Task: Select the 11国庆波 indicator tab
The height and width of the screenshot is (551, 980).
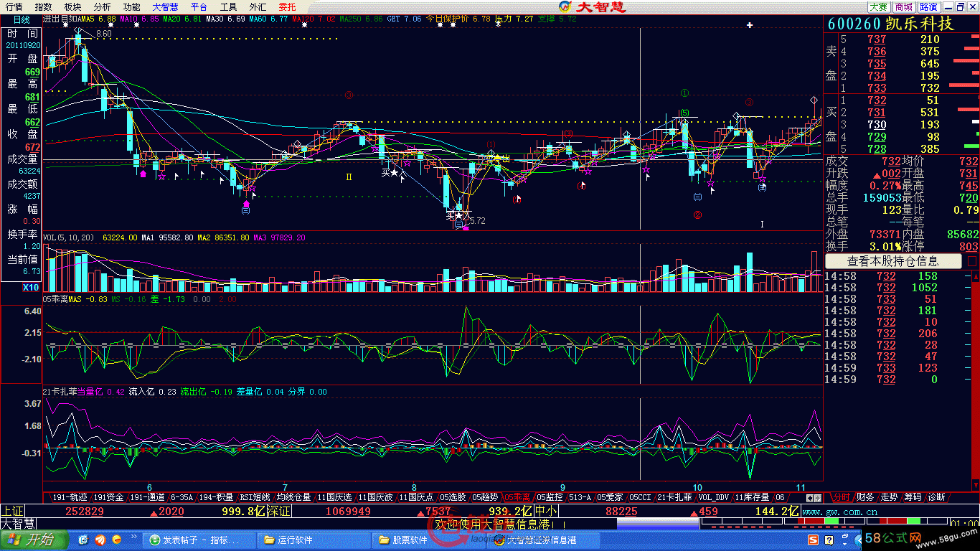Action: click(375, 496)
